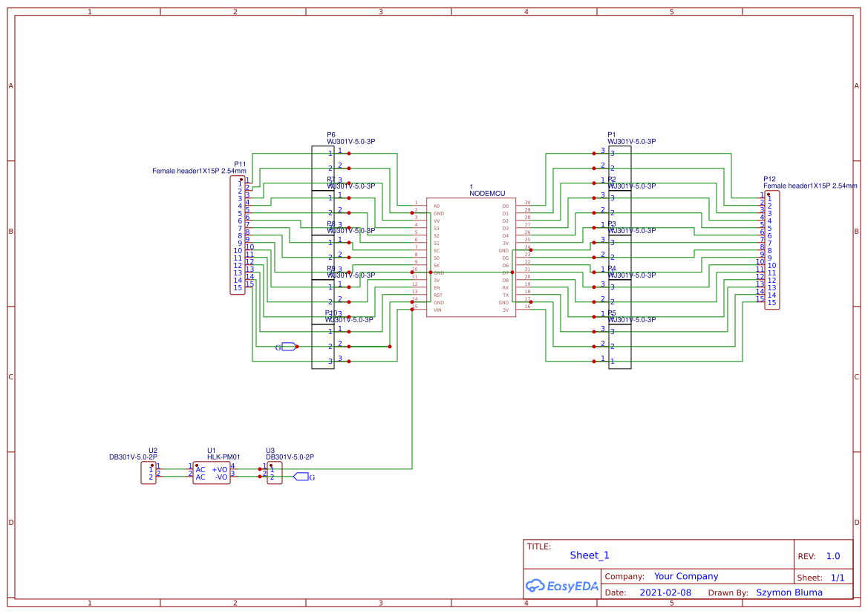Click the VV pin on NODEMCU
Screen dimensions: 868x614
point(437,221)
